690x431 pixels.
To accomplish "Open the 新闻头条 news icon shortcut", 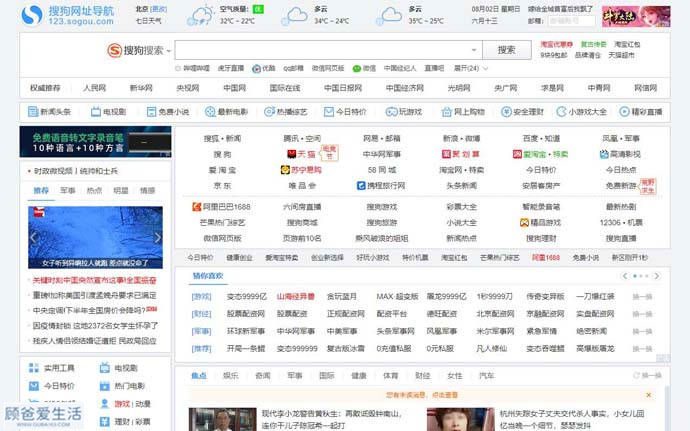I will pos(33,112).
